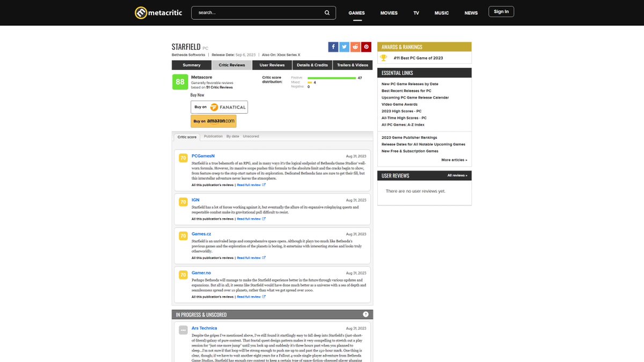Sort reviews By date
Viewport: 644px width, 362px height.
[233, 136]
